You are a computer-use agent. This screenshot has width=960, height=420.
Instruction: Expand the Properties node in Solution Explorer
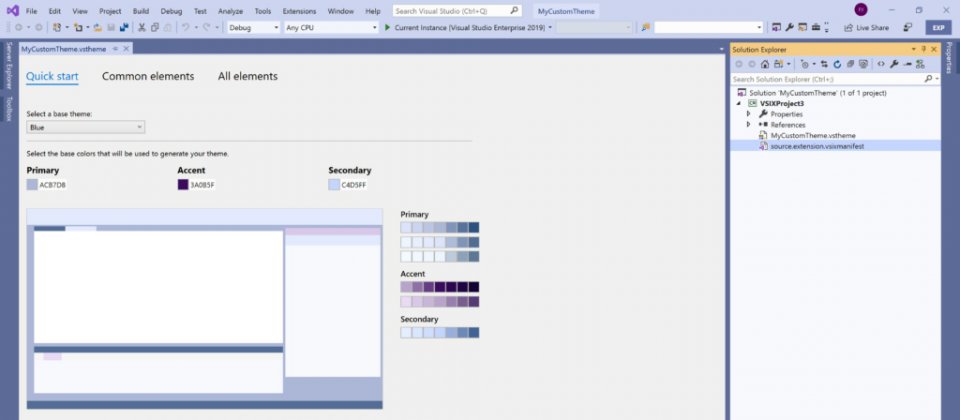click(748, 114)
